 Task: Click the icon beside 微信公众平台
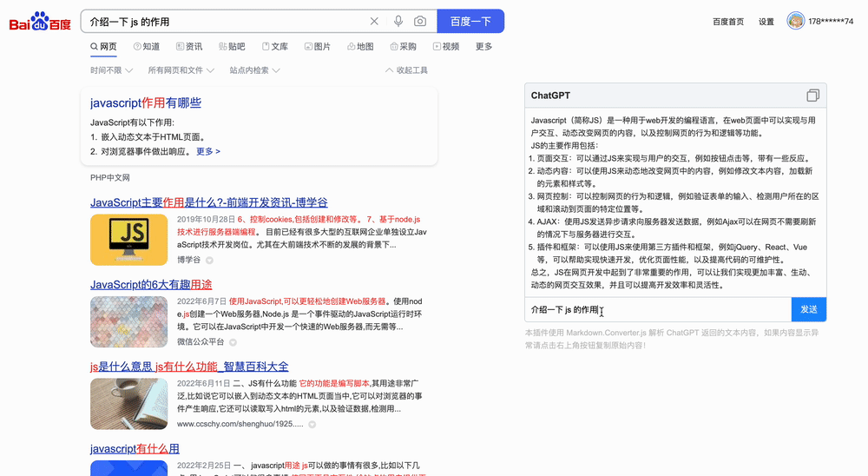(233, 342)
